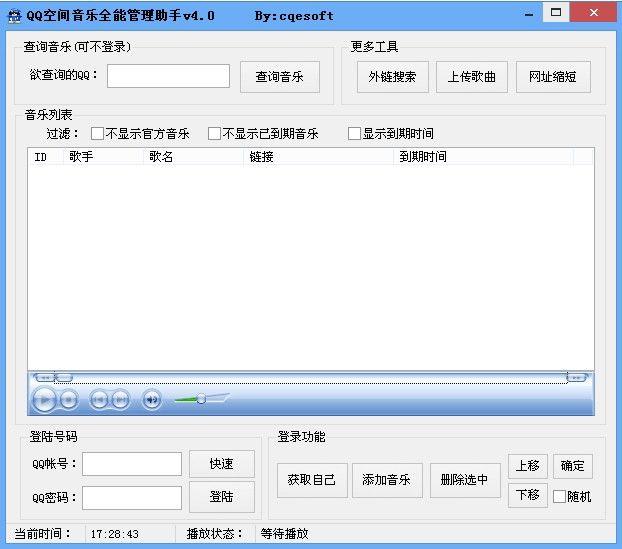Sort by the 链接 column header
The image size is (622, 549).
pyautogui.click(x=319, y=157)
